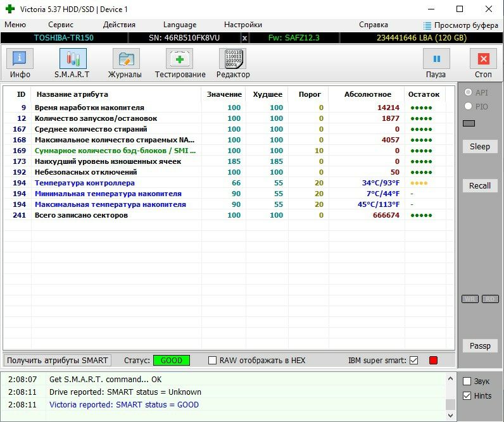Click the Recall button
Viewport: 504px width, 422px height.
480,185
